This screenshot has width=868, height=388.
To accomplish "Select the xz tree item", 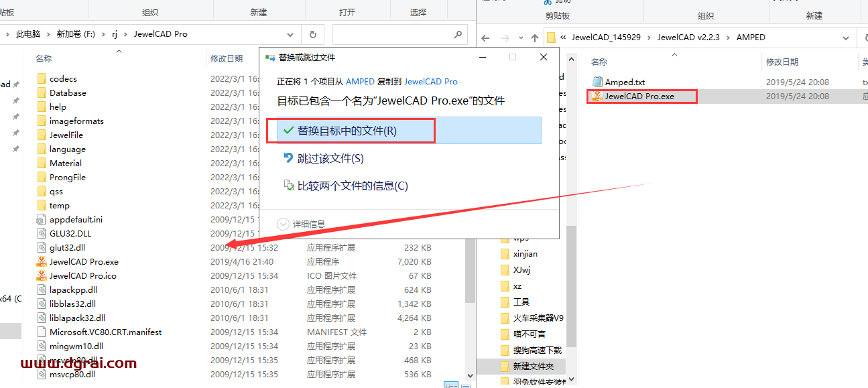I will (x=517, y=286).
